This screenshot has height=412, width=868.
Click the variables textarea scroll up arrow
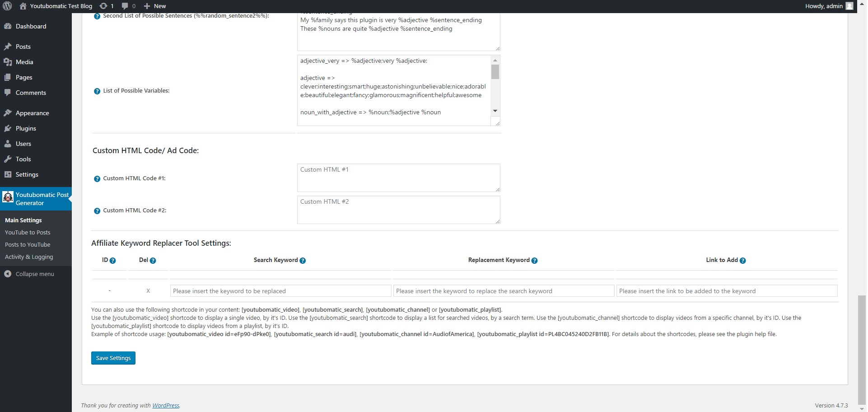(495, 60)
